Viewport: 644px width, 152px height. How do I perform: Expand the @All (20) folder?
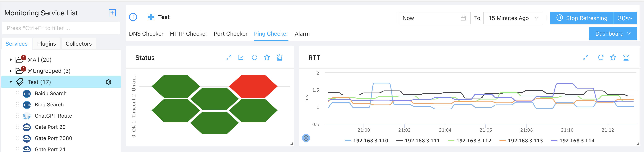click(11, 60)
